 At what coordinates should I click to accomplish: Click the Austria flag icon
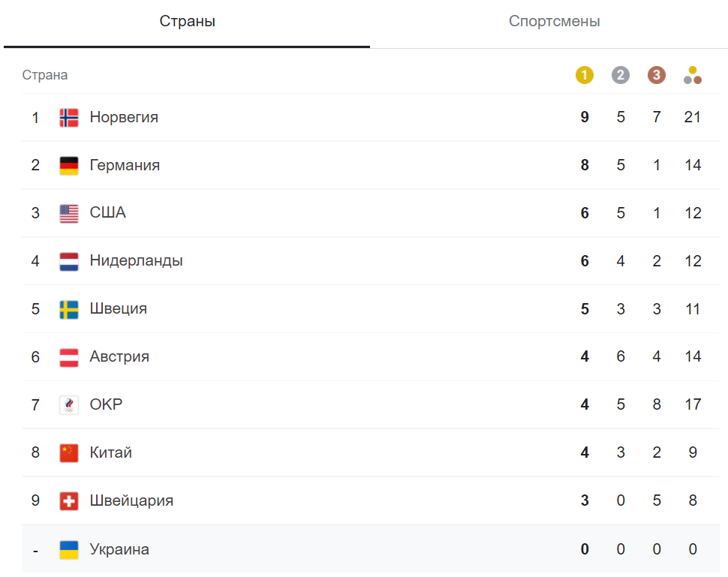click(x=69, y=357)
